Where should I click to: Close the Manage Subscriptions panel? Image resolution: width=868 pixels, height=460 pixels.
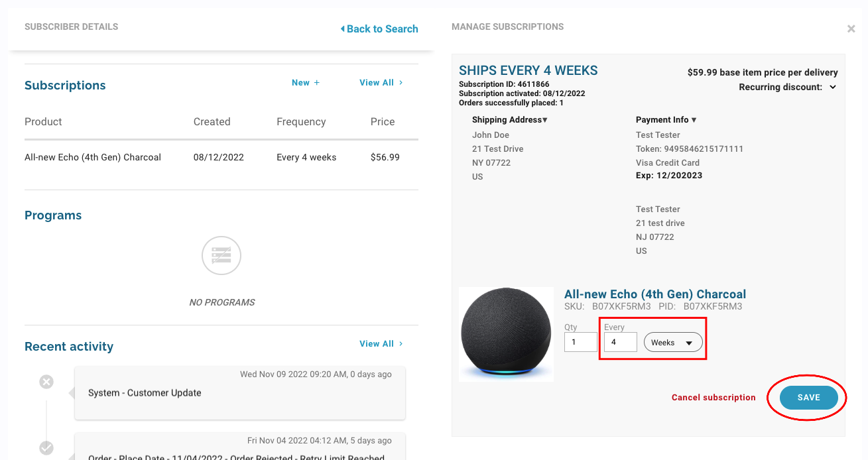[x=851, y=29]
